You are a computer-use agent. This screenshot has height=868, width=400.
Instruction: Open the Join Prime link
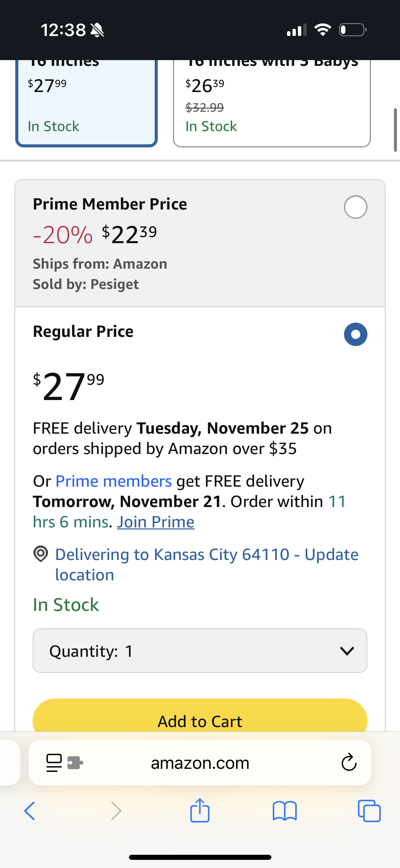tap(156, 522)
